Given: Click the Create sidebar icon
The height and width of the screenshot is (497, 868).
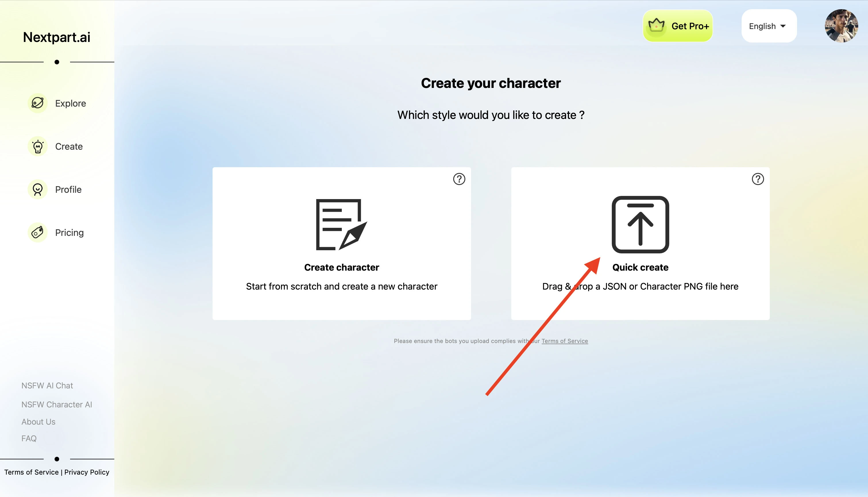Looking at the screenshot, I should point(38,146).
